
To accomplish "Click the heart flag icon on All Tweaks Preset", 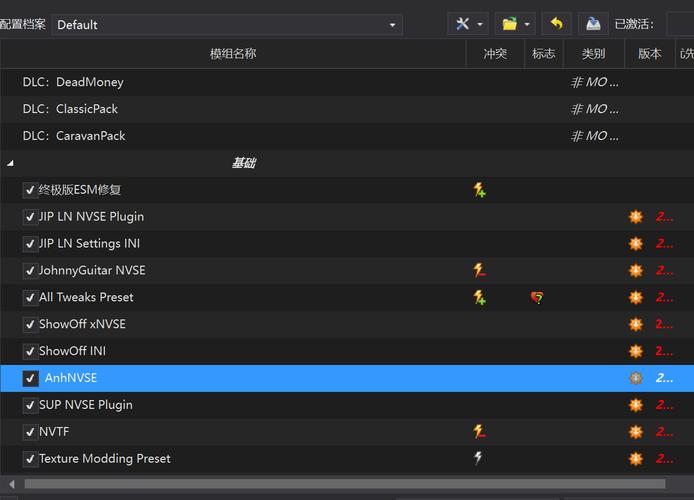I will click(537, 298).
